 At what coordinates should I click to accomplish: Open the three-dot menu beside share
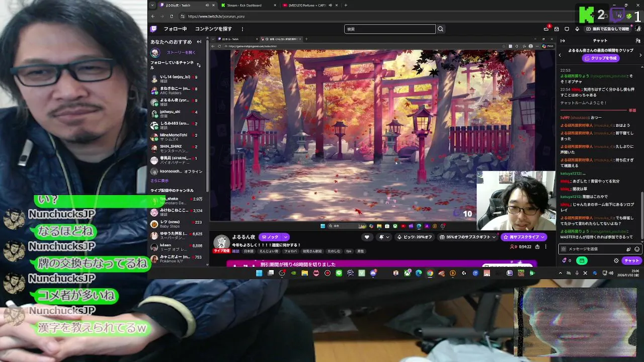(x=545, y=247)
